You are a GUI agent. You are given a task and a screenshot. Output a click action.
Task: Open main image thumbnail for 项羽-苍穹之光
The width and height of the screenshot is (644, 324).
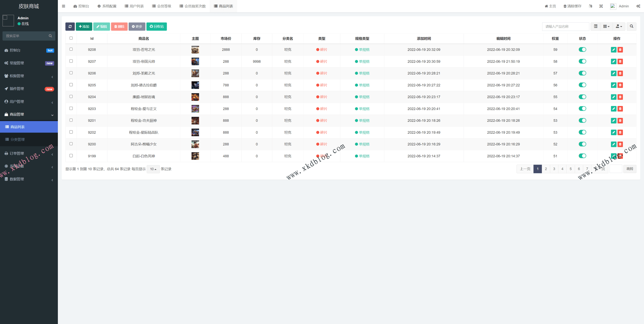click(x=195, y=50)
